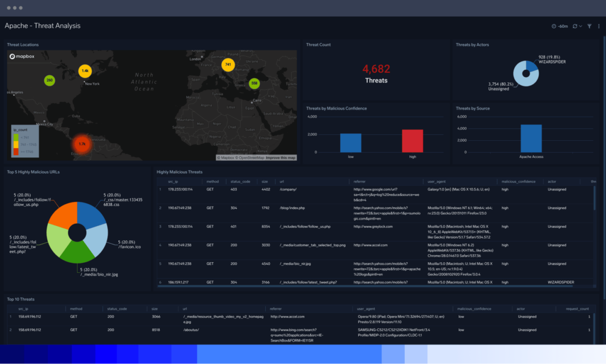
Task: Select the red 1.7k cluster near Venezuela
Action: 82,144
